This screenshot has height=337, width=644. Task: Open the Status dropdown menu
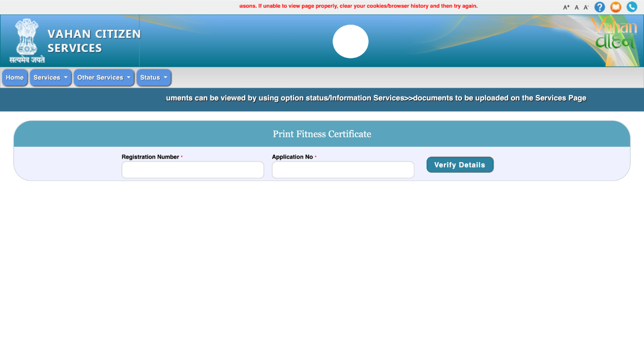point(153,77)
